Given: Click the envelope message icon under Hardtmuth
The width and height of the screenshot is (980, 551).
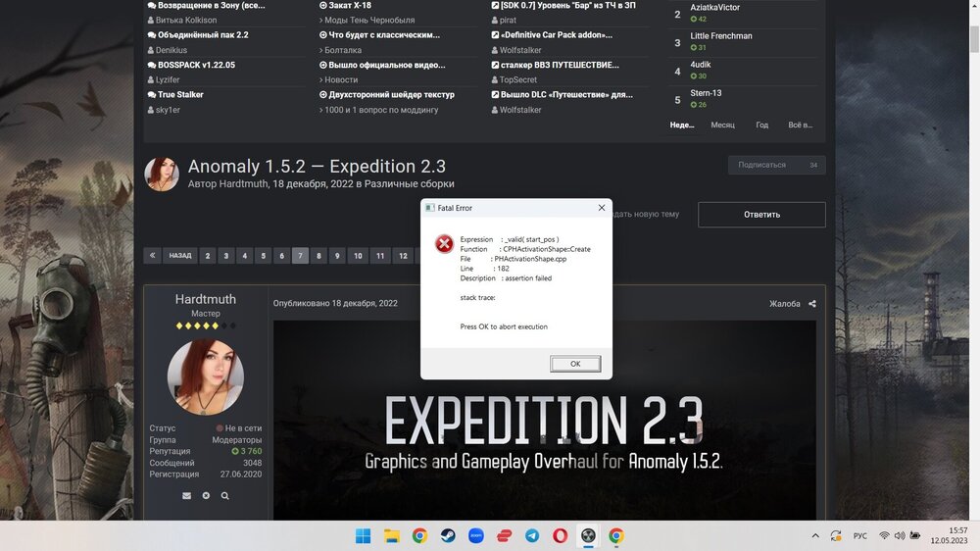Looking at the screenshot, I should point(186,496).
